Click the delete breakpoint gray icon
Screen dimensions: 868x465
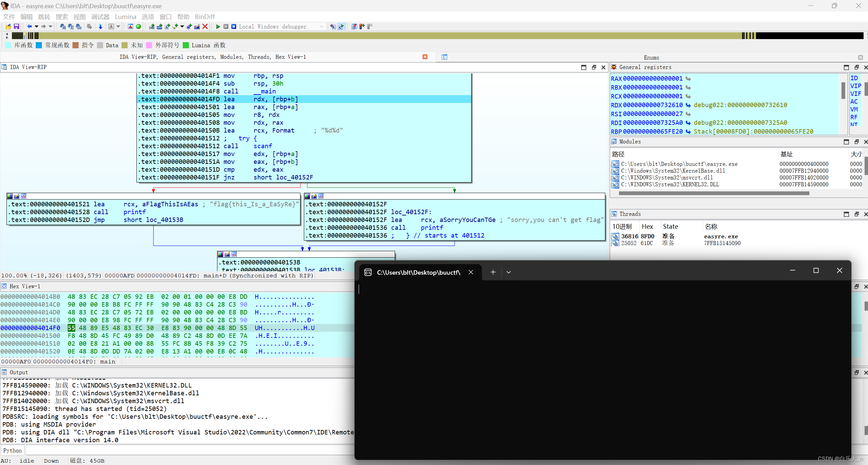[x=370, y=27]
